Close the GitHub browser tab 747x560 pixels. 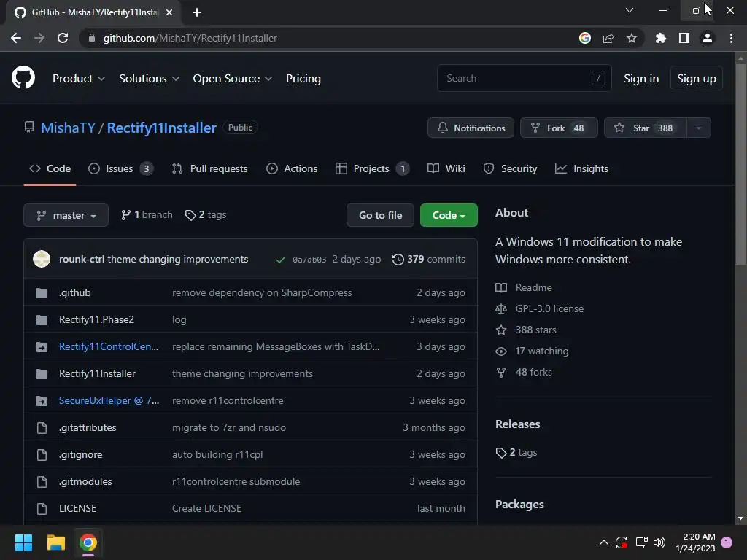[x=169, y=12]
